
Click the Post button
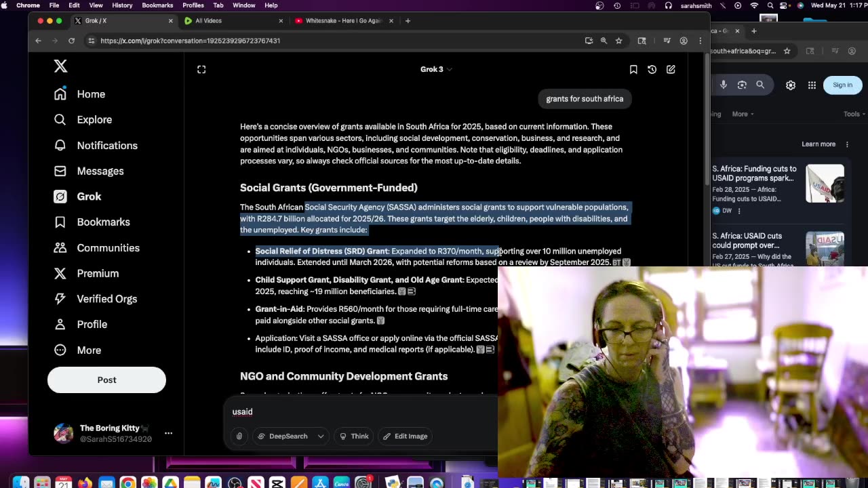tap(106, 380)
